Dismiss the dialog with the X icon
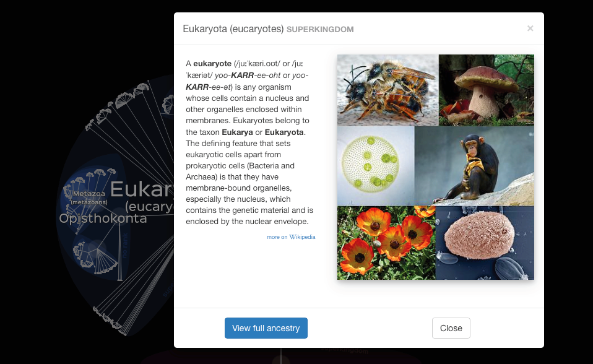Viewport: 593px width, 364px height. point(530,28)
